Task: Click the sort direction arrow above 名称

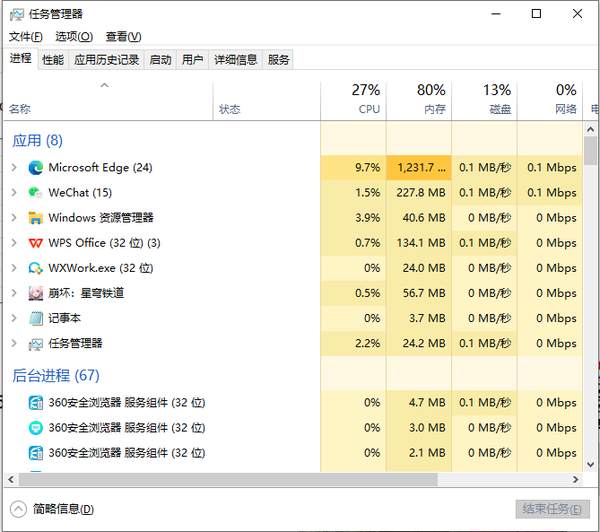Action: click(104, 85)
